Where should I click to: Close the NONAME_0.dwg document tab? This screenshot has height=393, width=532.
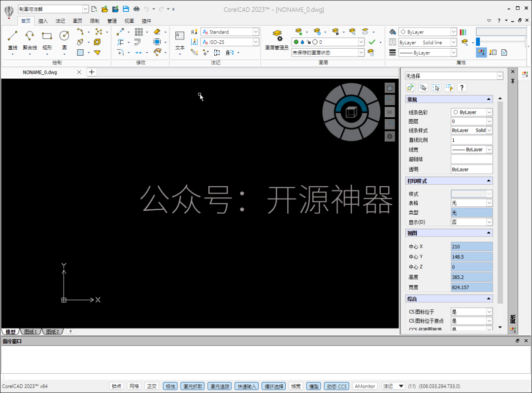point(79,72)
